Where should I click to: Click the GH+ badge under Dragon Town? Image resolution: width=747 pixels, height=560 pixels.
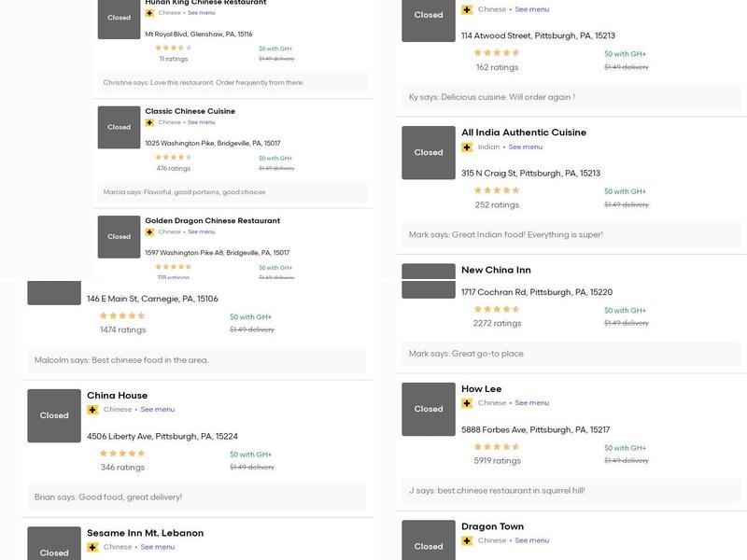tap(467, 540)
